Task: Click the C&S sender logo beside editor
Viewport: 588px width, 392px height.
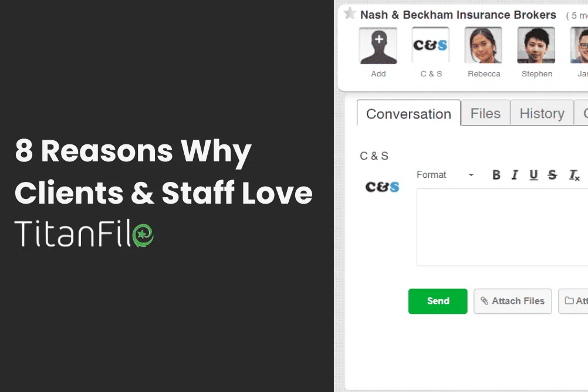Action: (382, 187)
